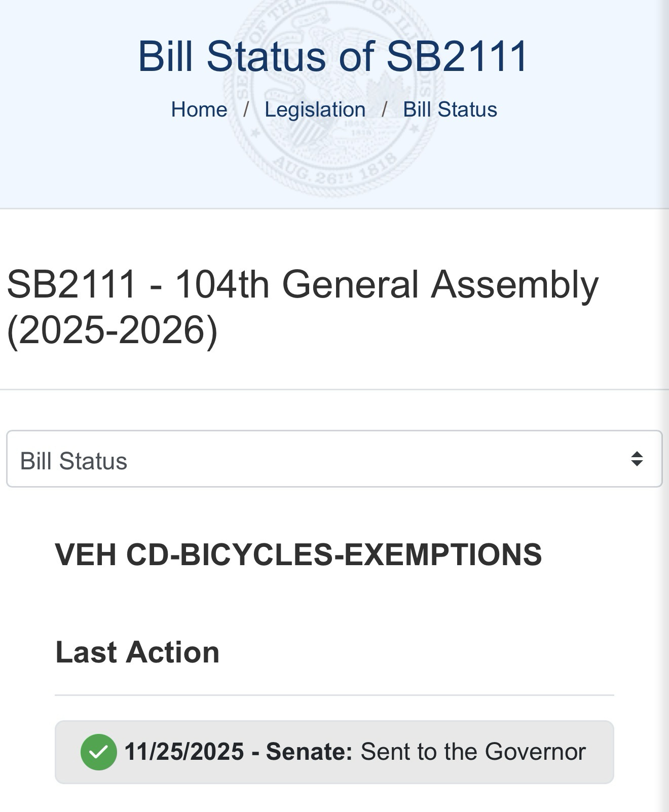Click the Home breadcrumb link
The width and height of the screenshot is (669, 812).
[x=199, y=109]
